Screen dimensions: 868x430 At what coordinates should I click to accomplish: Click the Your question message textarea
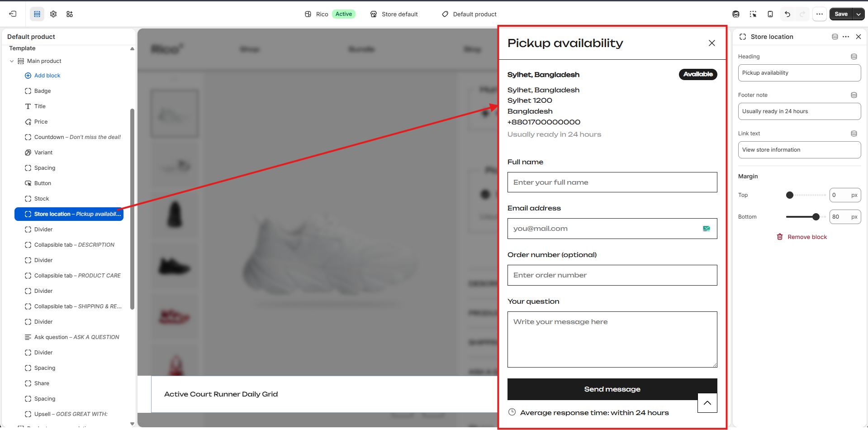(x=612, y=339)
